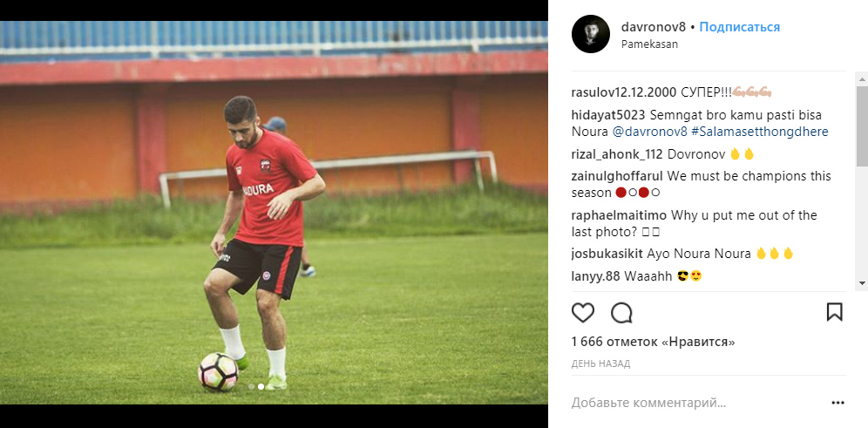Open Pamekasan location link

pyautogui.click(x=649, y=44)
